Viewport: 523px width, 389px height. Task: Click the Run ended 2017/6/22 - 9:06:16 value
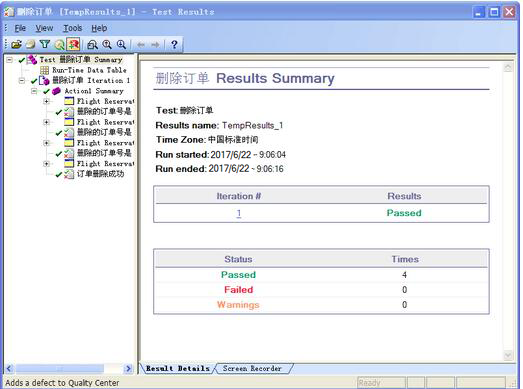pos(246,169)
